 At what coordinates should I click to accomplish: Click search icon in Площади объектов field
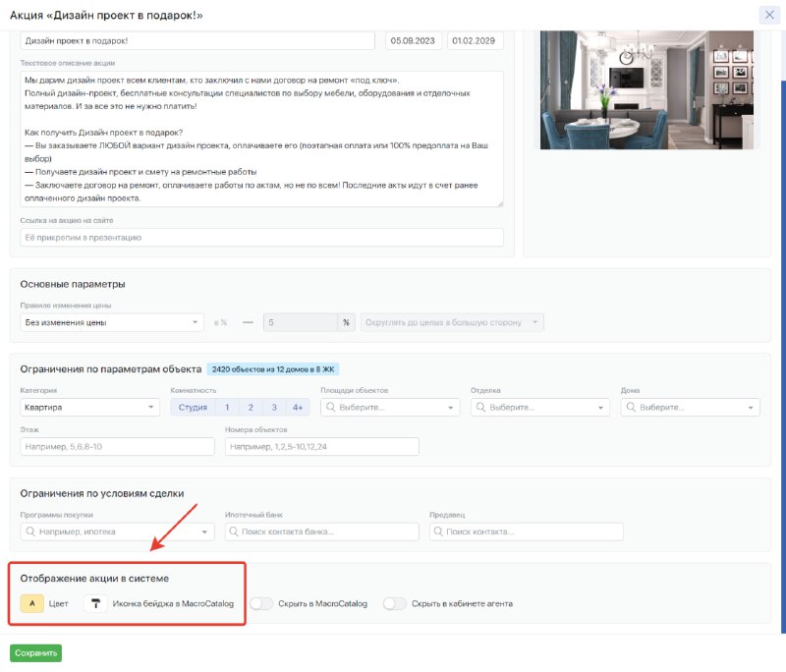click(330, 407)
